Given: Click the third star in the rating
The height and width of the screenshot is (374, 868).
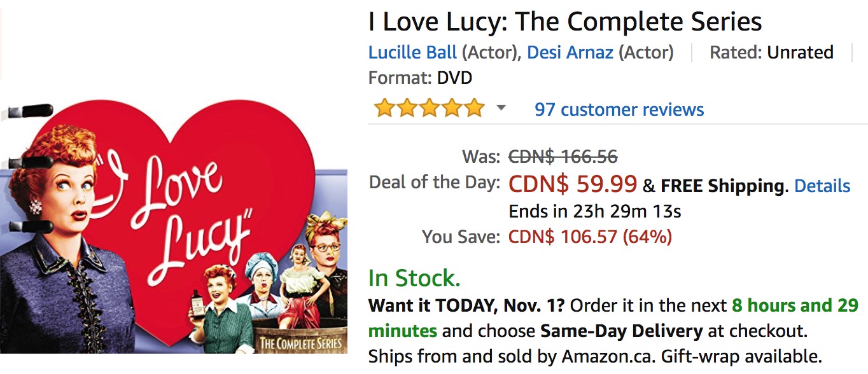Looking at the screenshot, I should click(430, 109).
